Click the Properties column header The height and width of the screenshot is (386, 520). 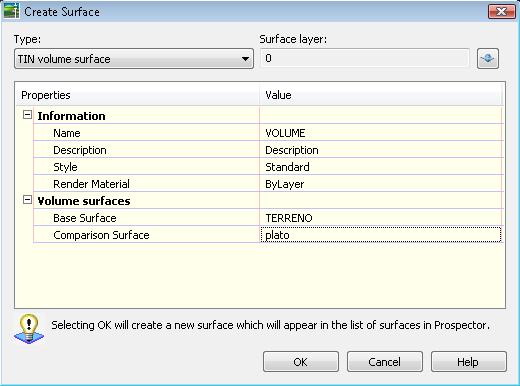[x=138, y=95]
